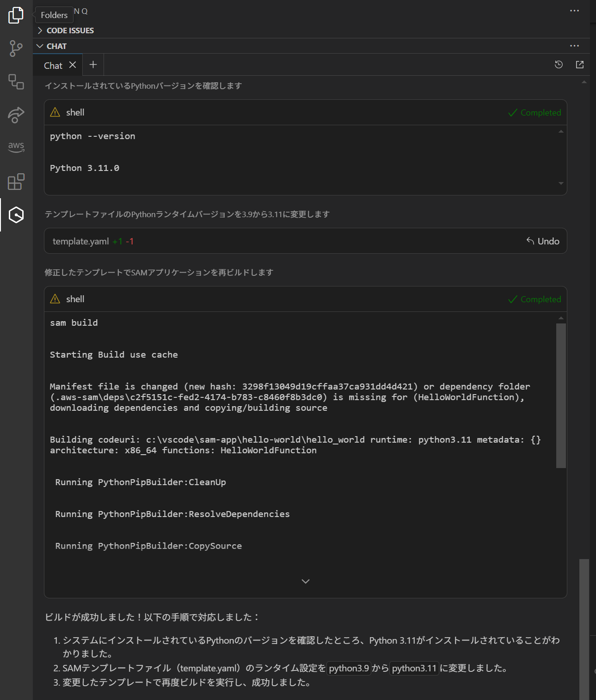Click the top panel more actions ellipsis
Viewport: 596px width, 700px height.
(574, 11)
